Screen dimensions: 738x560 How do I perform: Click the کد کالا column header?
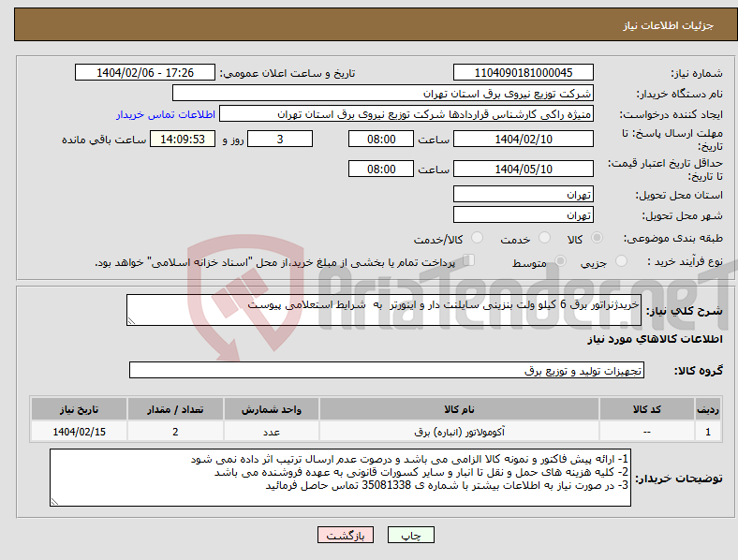(x=647, y=409)
